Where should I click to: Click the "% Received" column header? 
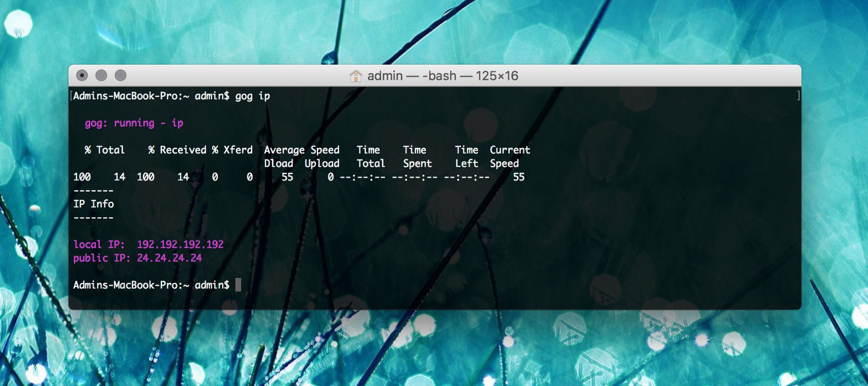(x=177, y=150)
